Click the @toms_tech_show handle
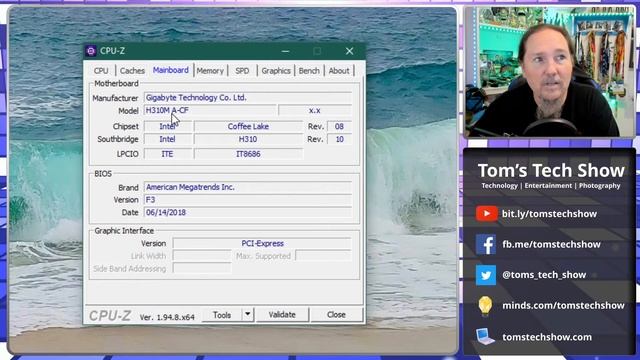Image resolution: width=640 pixels, height=360 pixels. pos(544,275)
